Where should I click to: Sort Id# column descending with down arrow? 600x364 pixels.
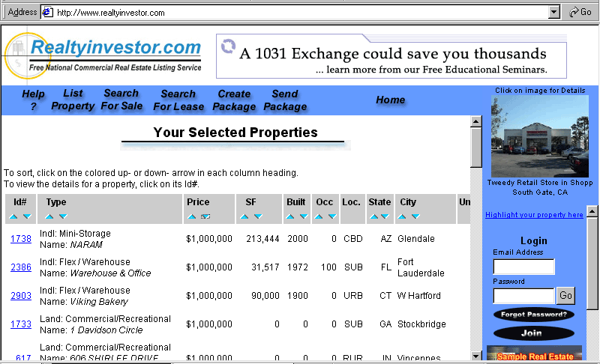(27, 216)
